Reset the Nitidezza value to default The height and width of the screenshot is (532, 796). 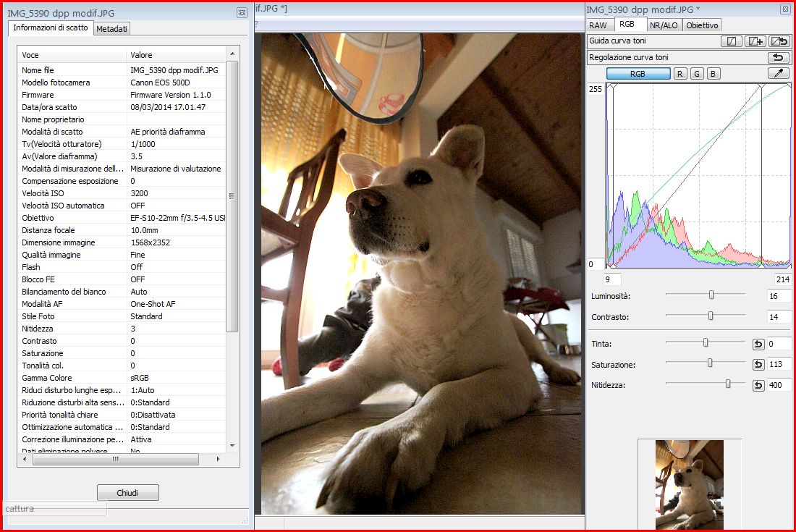coord(758,386)
